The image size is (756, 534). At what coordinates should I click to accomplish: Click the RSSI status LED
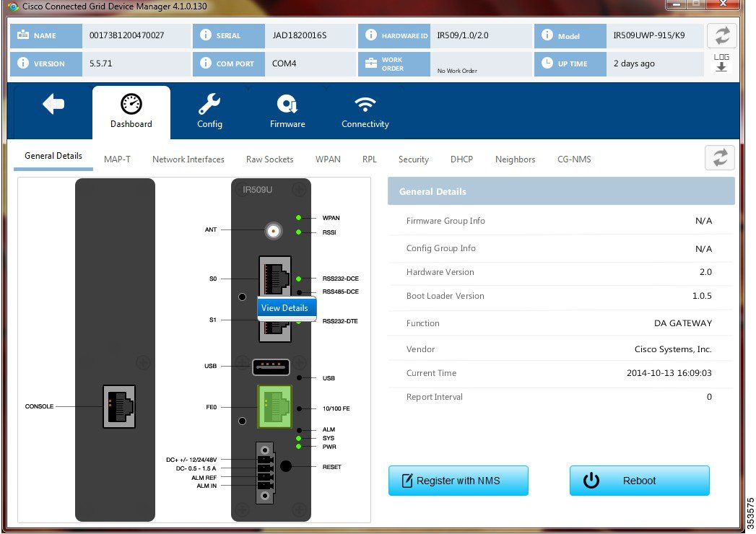click(298, 232)
